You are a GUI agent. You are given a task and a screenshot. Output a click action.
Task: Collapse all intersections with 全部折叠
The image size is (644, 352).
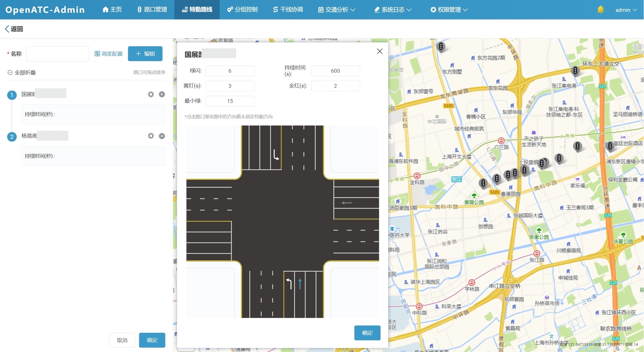(22, 72)
